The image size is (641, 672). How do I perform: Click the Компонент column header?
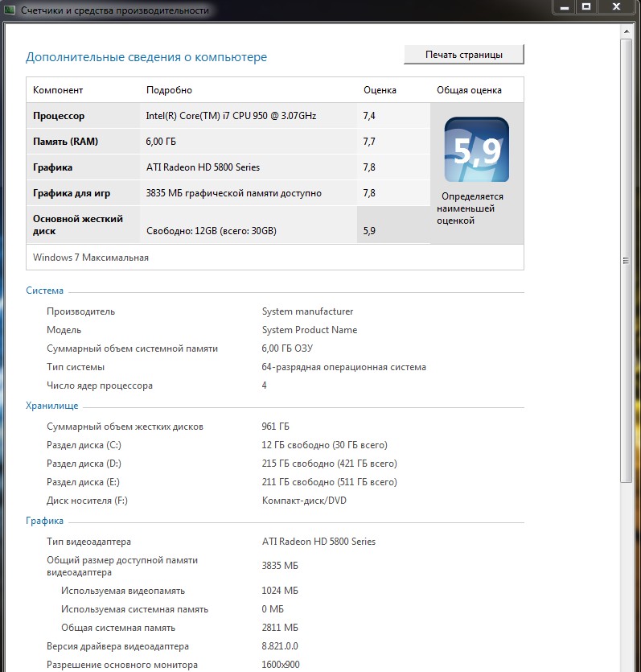[x=58, y=90]
